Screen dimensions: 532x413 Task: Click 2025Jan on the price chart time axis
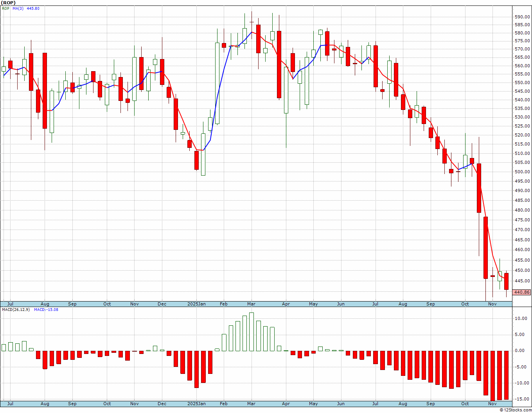coord(196,304)
